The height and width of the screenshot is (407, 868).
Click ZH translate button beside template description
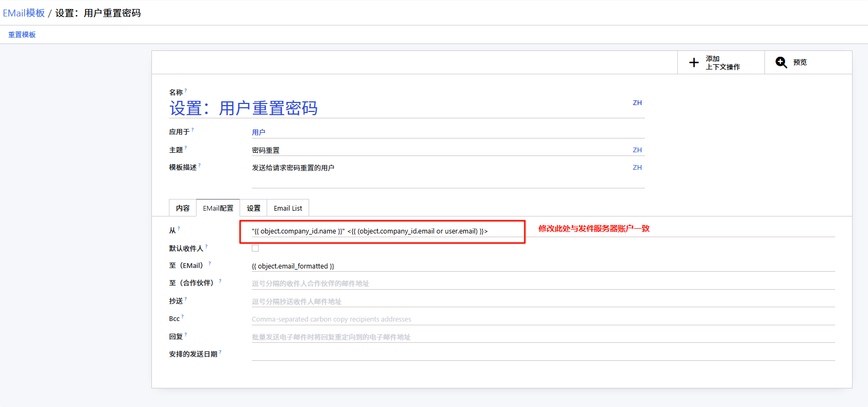point(637,168)
